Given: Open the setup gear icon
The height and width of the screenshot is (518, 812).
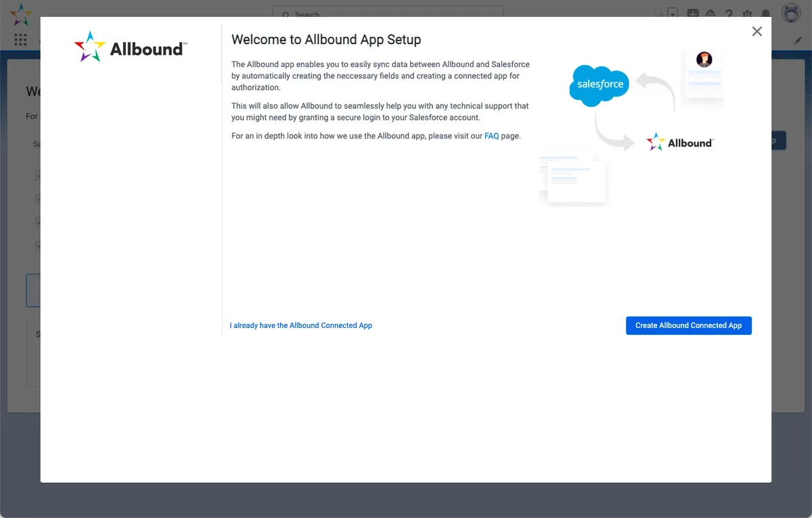Looking at the screenshot, I should [747, 14].
